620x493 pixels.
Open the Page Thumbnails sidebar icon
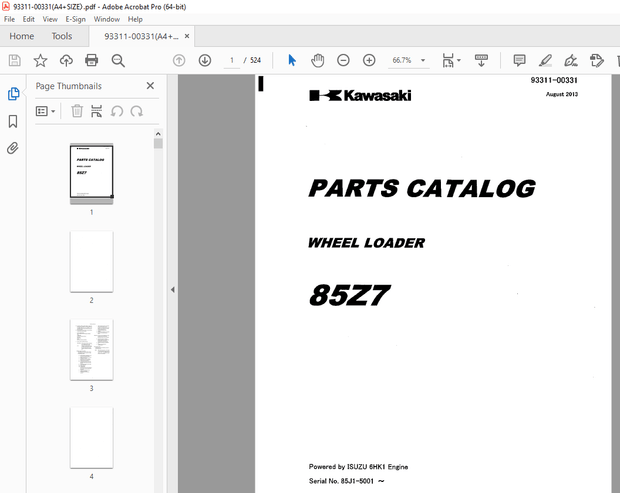13,94
